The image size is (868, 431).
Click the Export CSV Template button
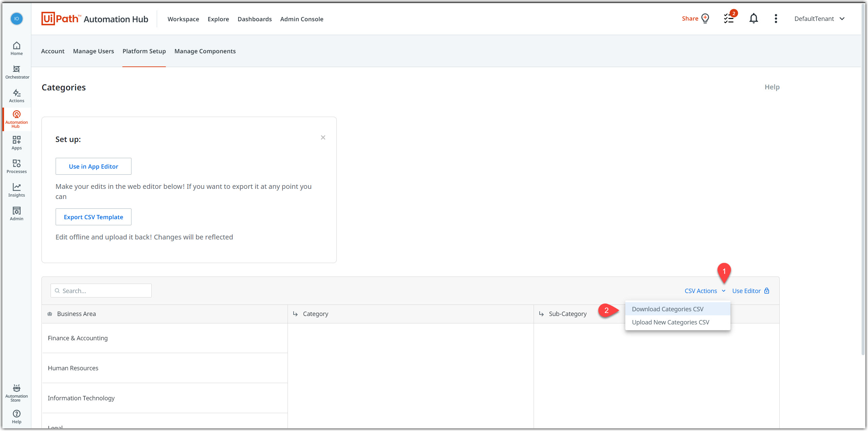click(x=93, y=217)
